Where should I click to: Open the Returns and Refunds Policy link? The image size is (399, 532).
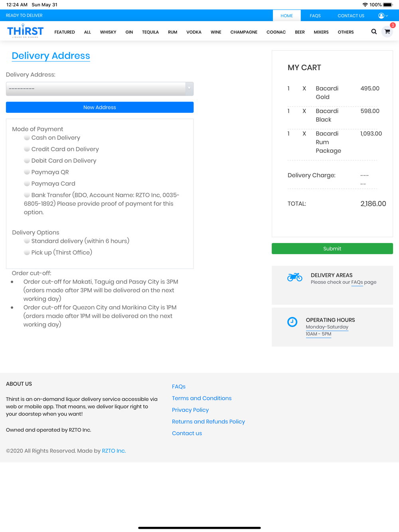(208, 422)
